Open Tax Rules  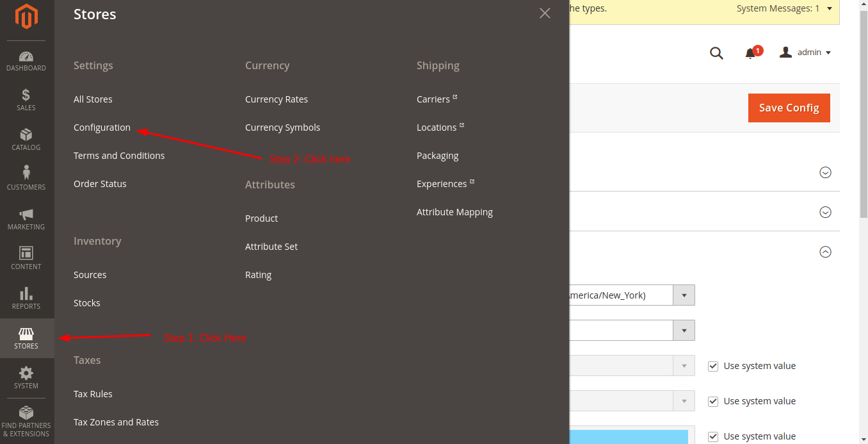[x=93, y=394]
